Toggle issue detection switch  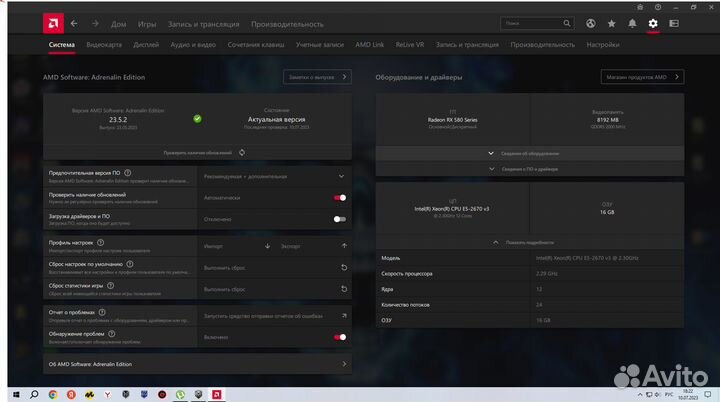340,337
